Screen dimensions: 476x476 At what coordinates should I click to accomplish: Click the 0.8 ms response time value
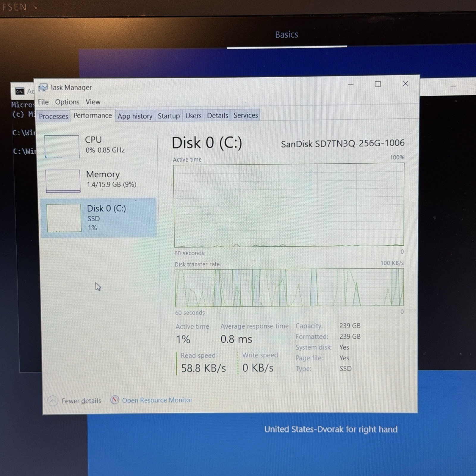(236, 339)
